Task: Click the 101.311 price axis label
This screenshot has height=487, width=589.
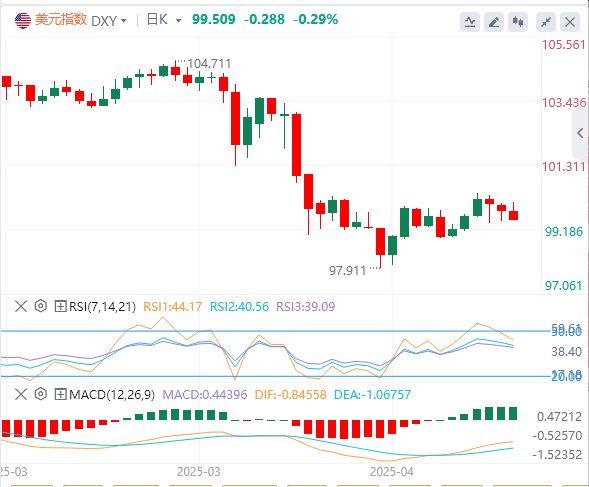Action: click(563, 166)
